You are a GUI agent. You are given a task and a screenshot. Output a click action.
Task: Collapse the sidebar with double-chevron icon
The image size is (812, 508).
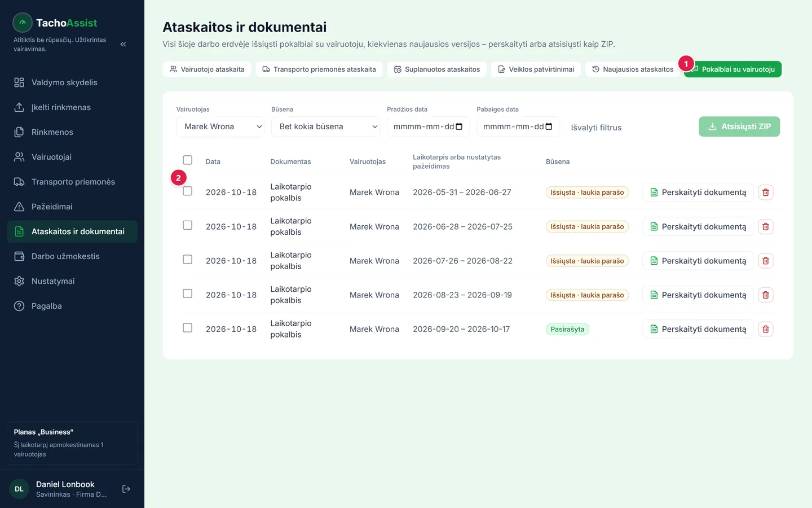pyautogui.click(x=123, y=44)
